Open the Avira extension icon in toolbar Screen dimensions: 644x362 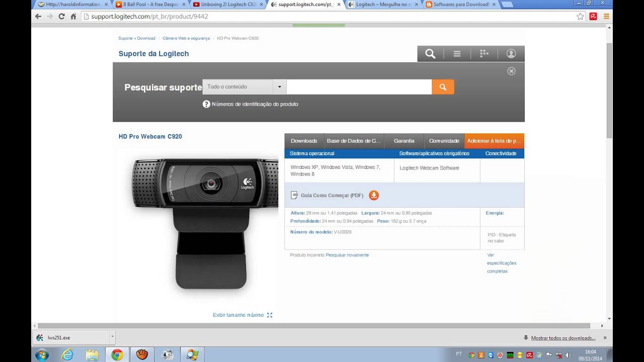tap(593, 16)
